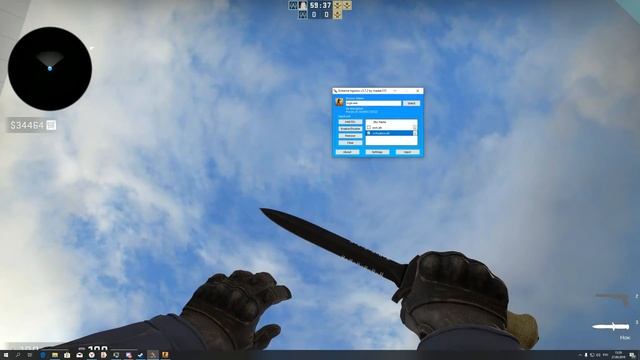Close the Extreme Injector window
Image resolution: width=640 pixels, height=360 pixels.
[418, 91]
